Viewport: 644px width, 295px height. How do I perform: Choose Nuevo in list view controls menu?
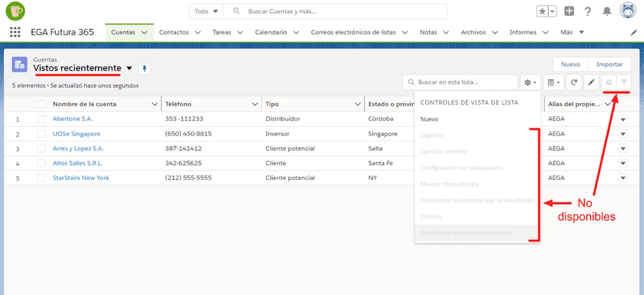coord(429,119)
